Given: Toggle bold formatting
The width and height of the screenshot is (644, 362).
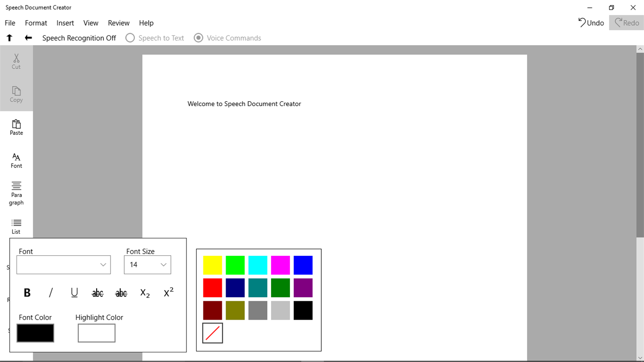Looking at the screenshot, I should pos(27,293).
